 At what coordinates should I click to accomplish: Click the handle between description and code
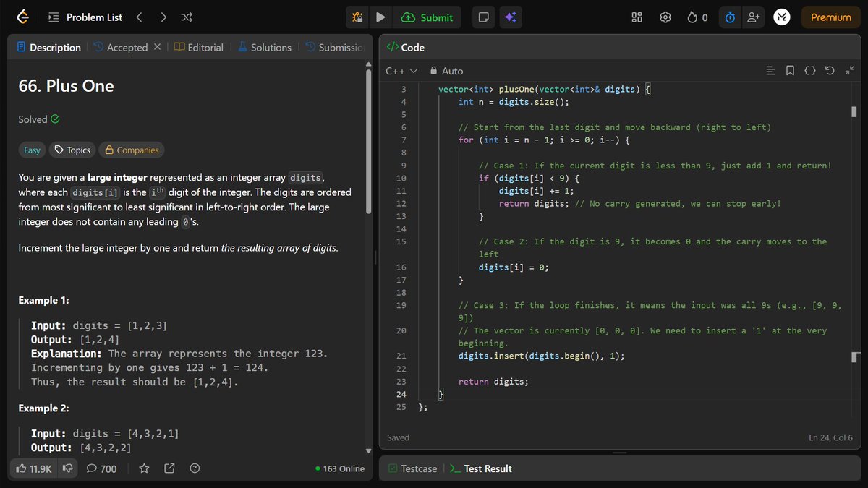point(375,258)
